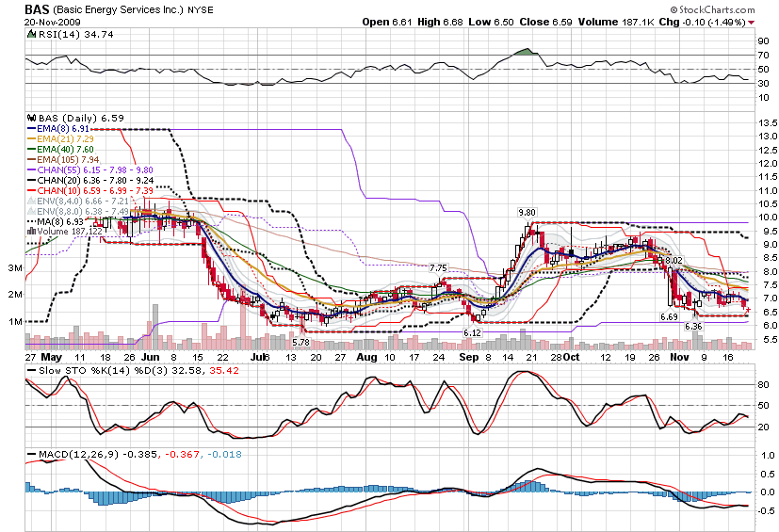Click the blue line swatch beside EMA(8)

pos(31,129)
